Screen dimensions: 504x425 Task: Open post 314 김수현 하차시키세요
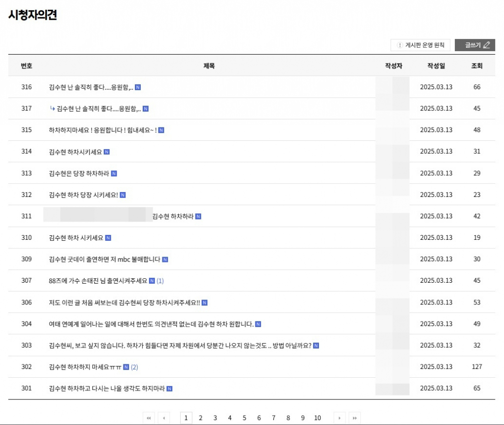[75, 152]
